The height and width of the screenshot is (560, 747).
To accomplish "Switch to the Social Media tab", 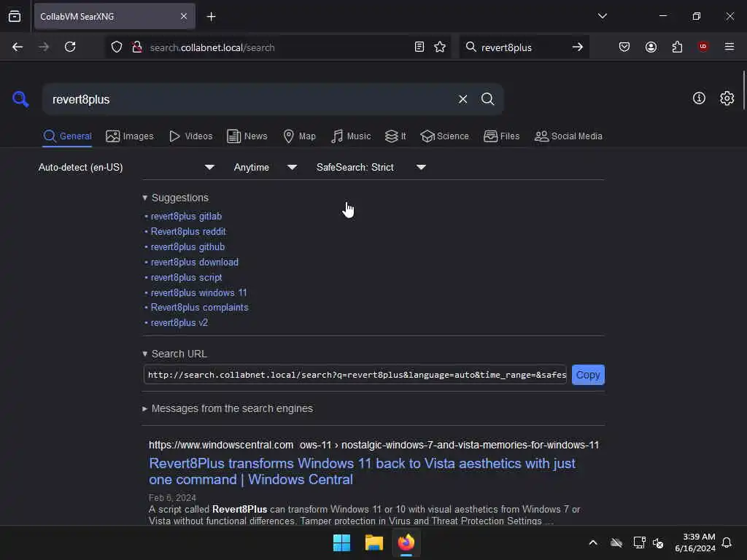I will pyautogui.click(x=568, y=136).
